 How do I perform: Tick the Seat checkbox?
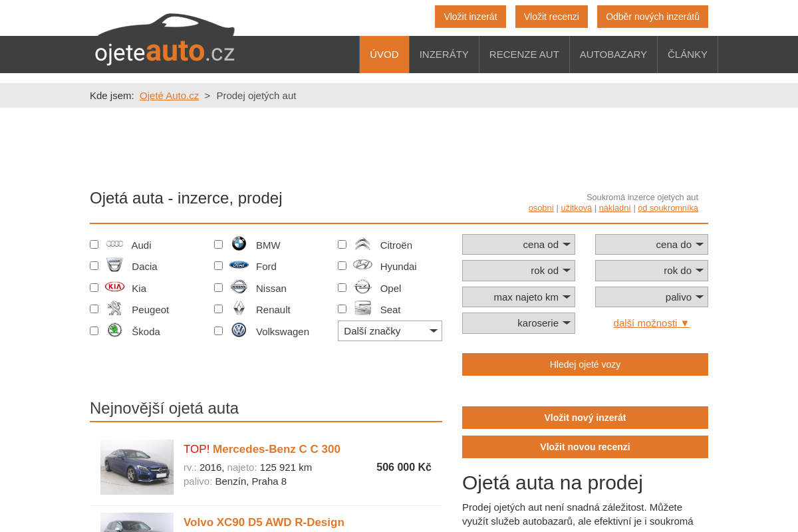point(342,309)
